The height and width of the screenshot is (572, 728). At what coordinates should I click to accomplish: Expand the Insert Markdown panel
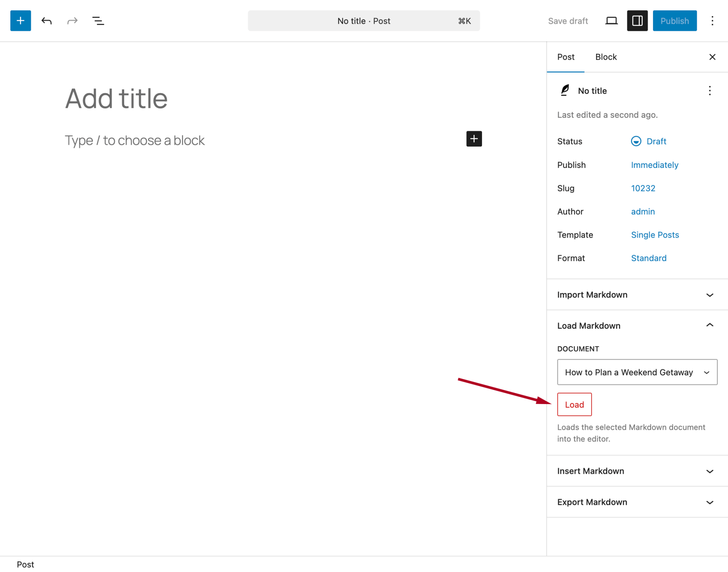(637, 471)
